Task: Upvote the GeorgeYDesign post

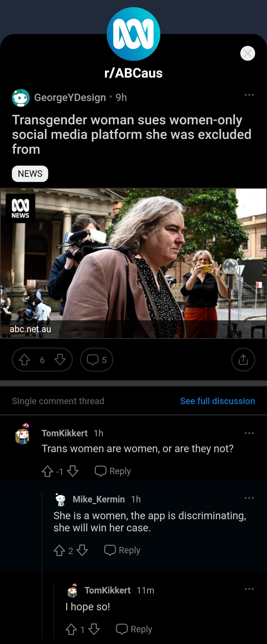Action: (x=25, y=360)
